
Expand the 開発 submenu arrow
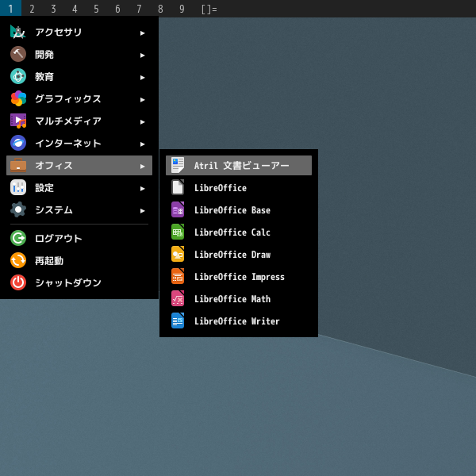point(142,56)
